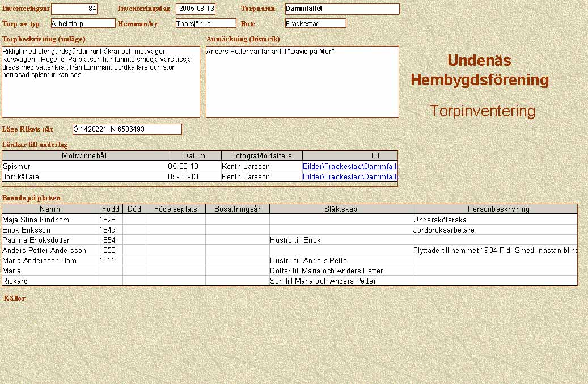Click the Hemman/by field Thorsjöhult

pos(205,23)
